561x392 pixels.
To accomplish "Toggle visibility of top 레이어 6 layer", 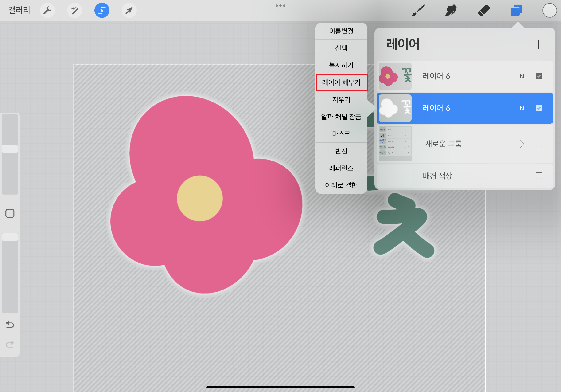I will [x=539, y=76].
